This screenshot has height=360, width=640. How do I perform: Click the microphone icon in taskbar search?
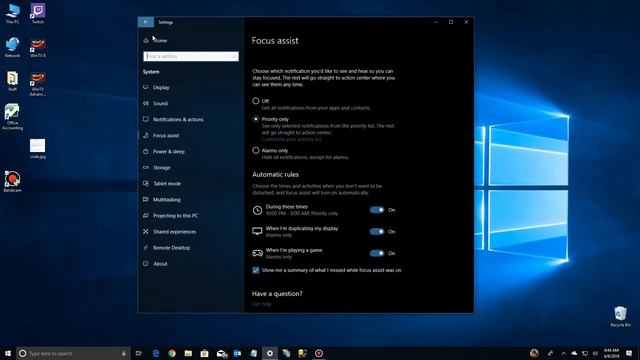pos(124,353)
